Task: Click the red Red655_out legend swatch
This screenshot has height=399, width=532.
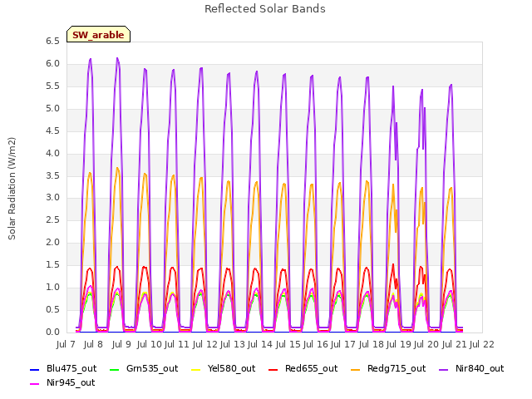Action: click(273, 369)
